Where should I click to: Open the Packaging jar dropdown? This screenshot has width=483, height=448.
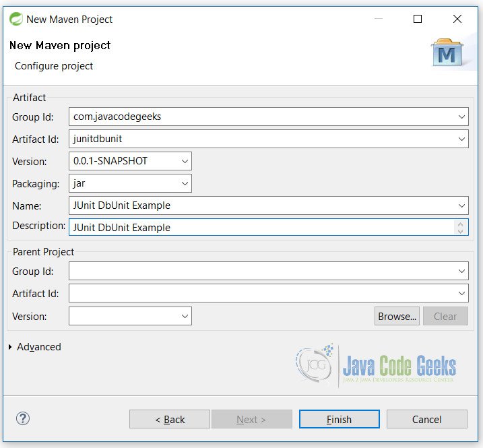(185, 184)
